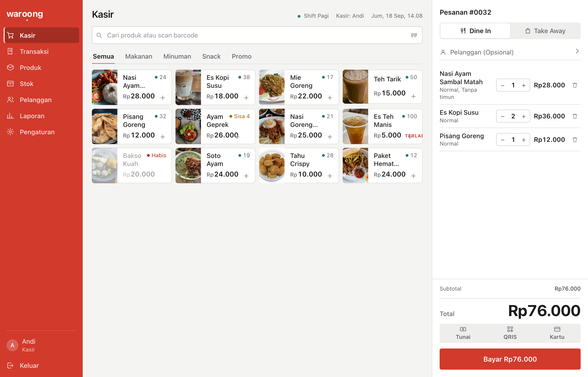Add Paket Hemat with plus icon
This screenshot has height=377, width=588.
coord(414,176)
